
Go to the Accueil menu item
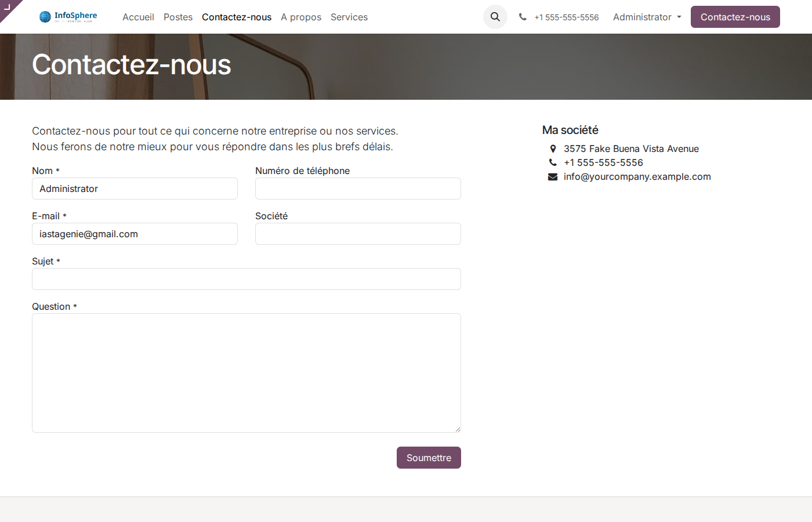coord(138,17)
